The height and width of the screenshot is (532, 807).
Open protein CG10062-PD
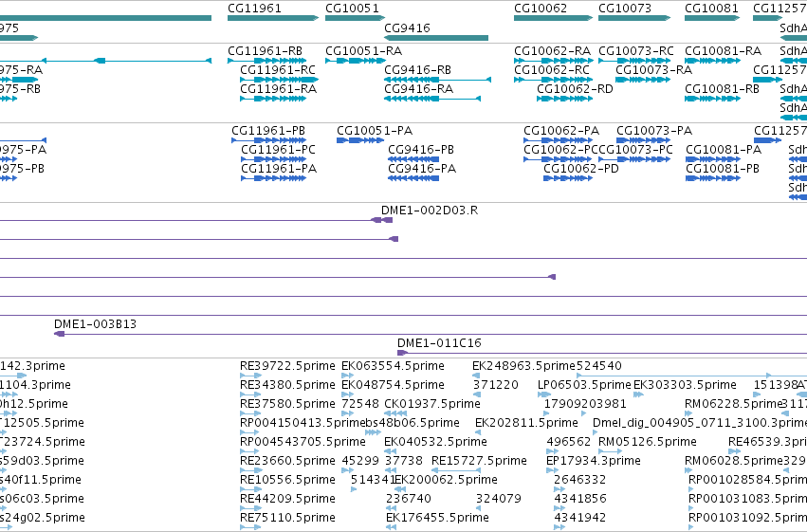pos(581,169)
